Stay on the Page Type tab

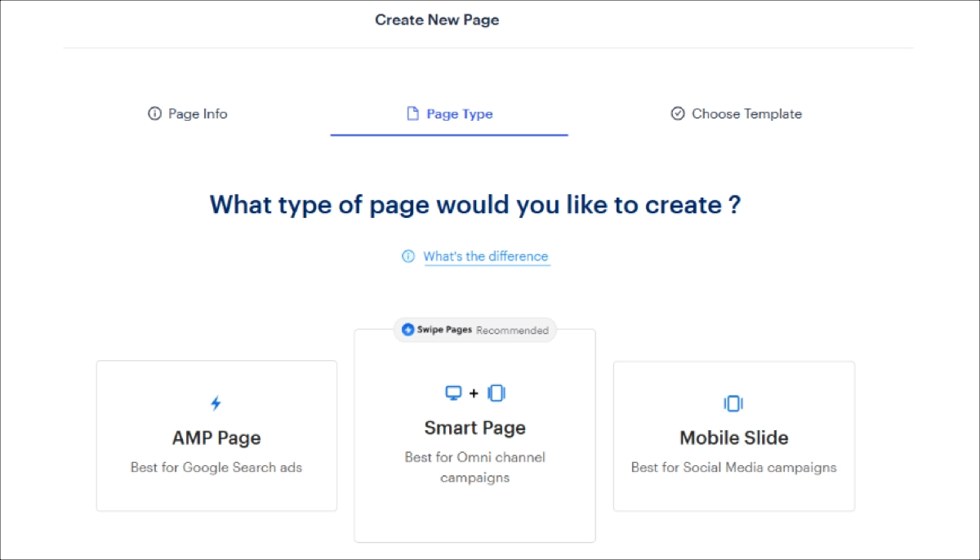coord(459,113)
